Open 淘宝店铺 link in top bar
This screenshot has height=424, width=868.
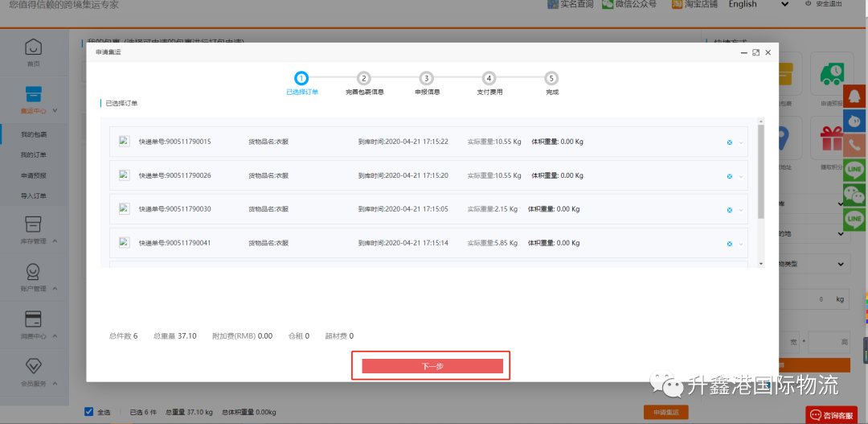click(694, 5)
